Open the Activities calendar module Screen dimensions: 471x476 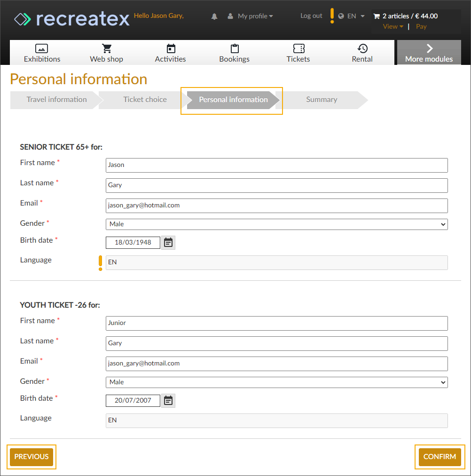tap(171, 53)
